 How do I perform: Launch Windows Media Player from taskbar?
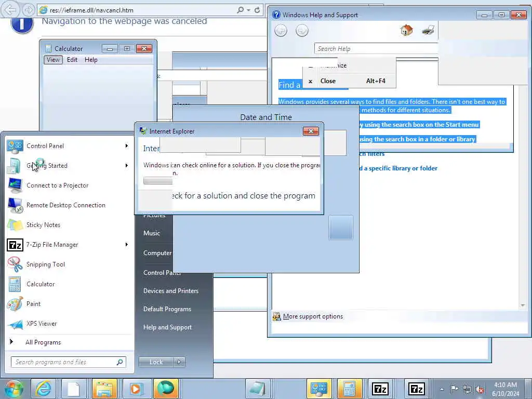[135, 389]
